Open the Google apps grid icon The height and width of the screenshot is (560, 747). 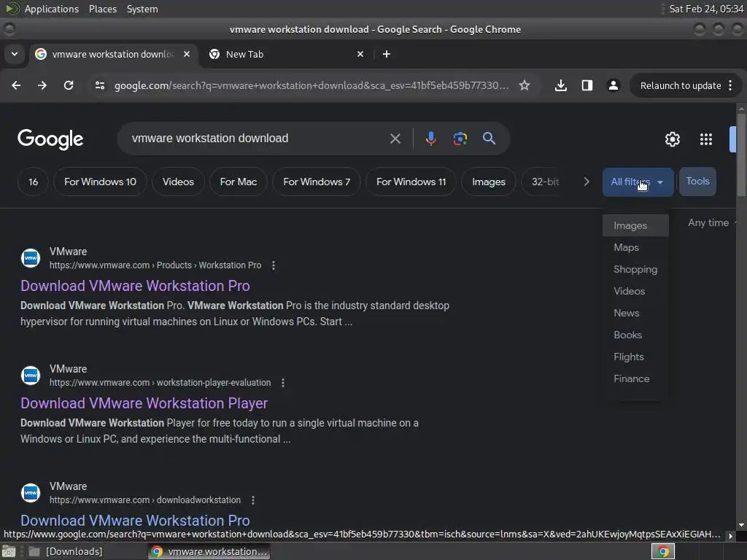[x=706, y=139]
